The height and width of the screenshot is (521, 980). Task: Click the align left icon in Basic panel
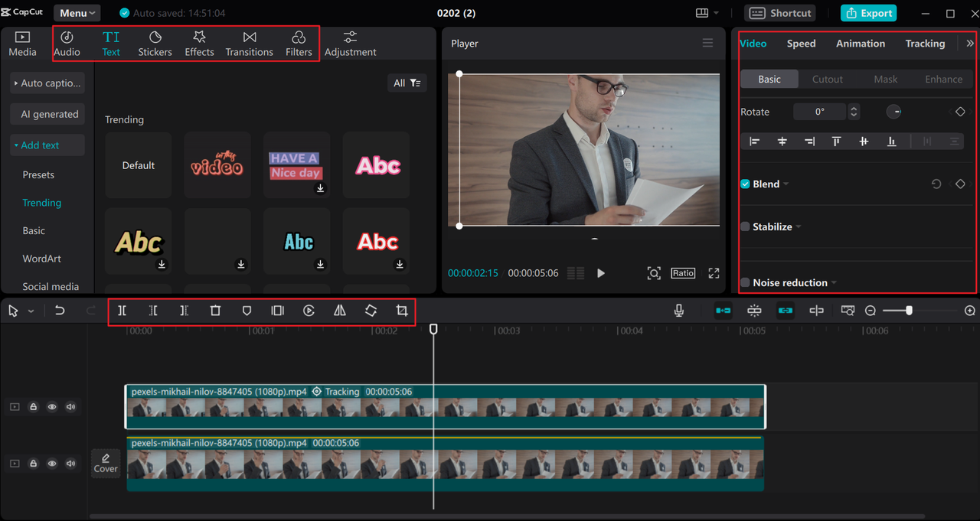pyautogui.click(x=754, y=142)
